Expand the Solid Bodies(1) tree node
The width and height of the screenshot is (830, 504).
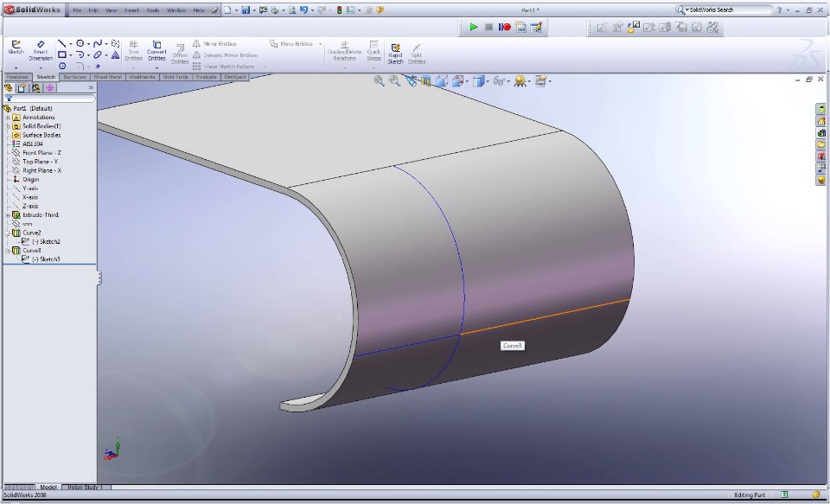coord(8,126)
